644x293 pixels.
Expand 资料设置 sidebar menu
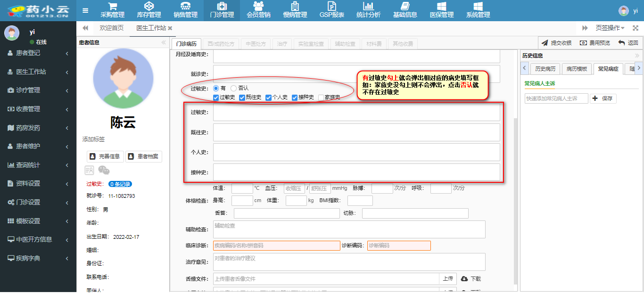coord(38,183)
